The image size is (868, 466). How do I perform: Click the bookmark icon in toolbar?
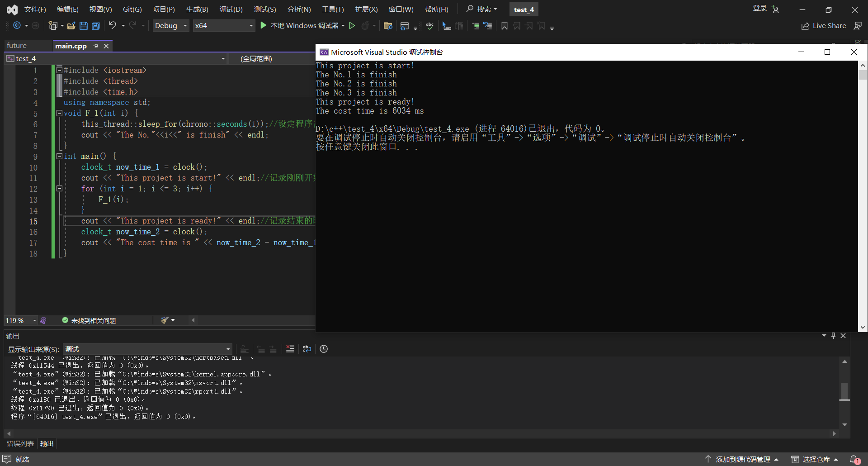505,26
